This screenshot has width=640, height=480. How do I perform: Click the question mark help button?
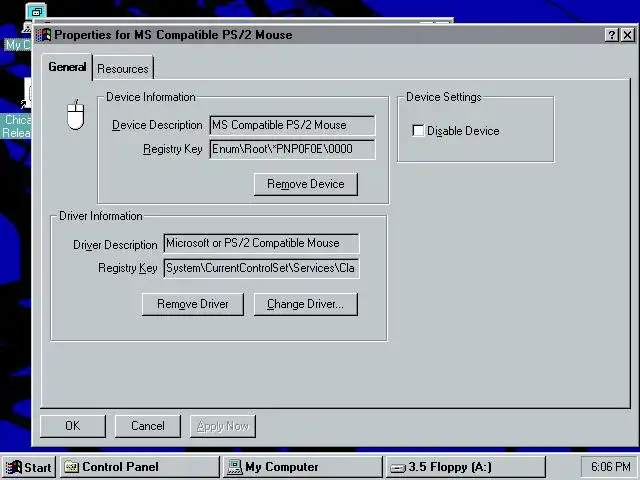point(611,35)
